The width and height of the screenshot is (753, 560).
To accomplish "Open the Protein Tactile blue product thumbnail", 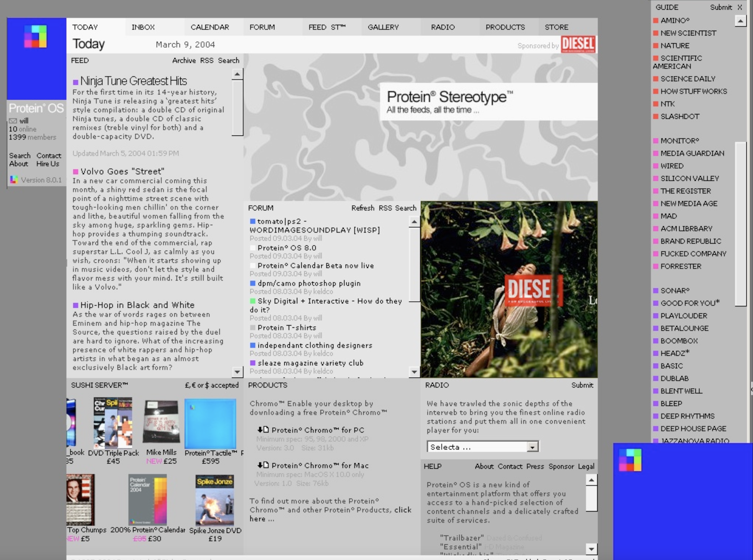I will coord(210,424).
